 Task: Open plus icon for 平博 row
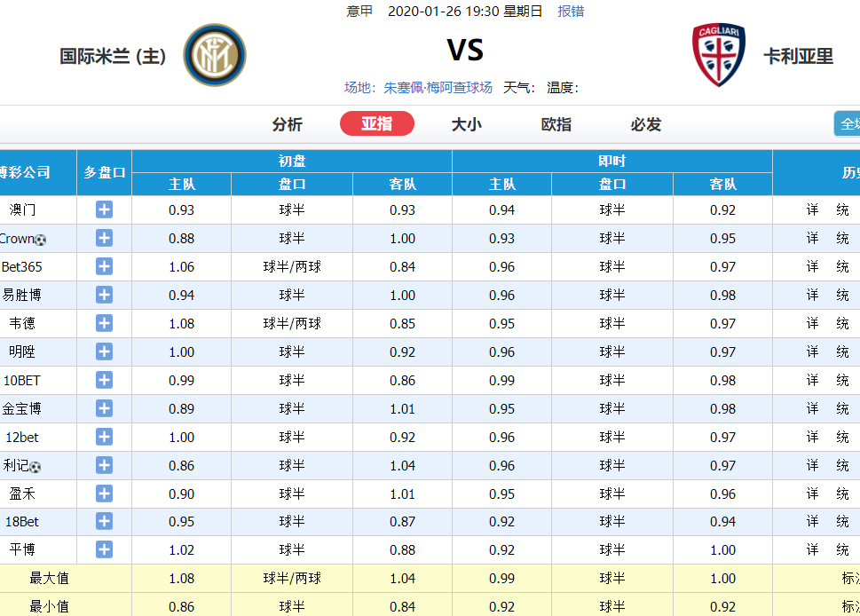(104, 549)
